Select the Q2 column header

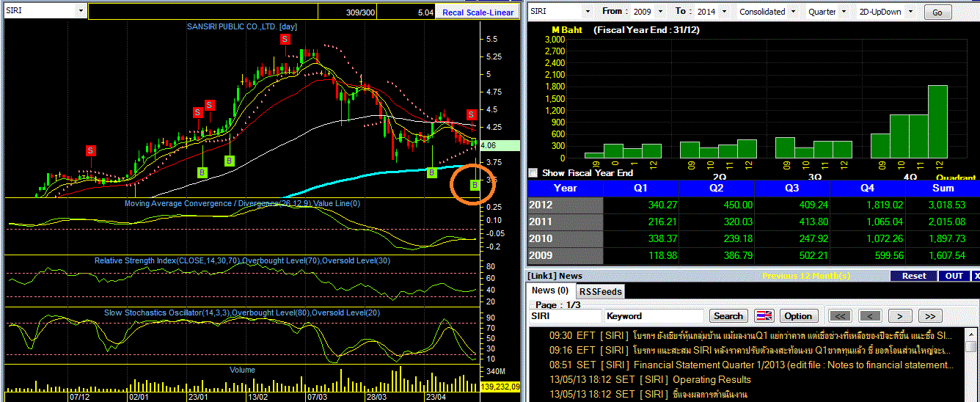[717, 188]
